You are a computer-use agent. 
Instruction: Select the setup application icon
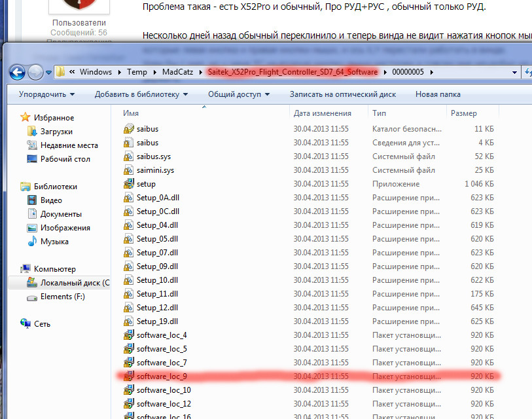pyautogui.click(x=129, y=184)
